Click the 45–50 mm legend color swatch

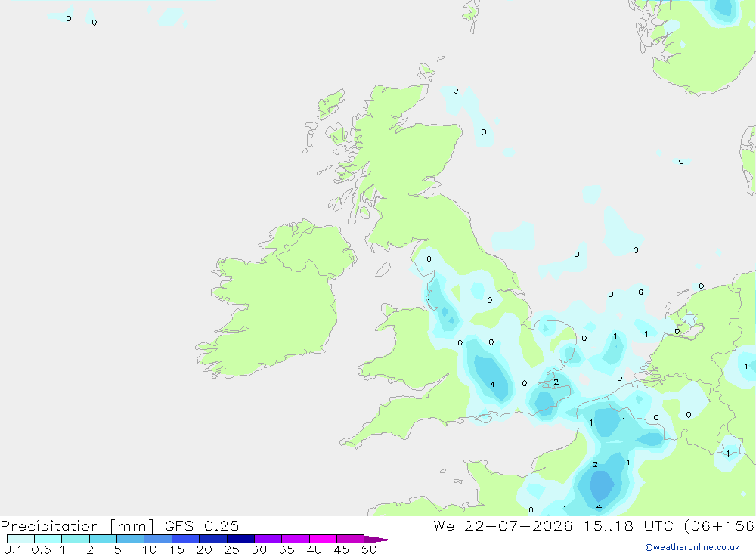[x=351, y=539]
